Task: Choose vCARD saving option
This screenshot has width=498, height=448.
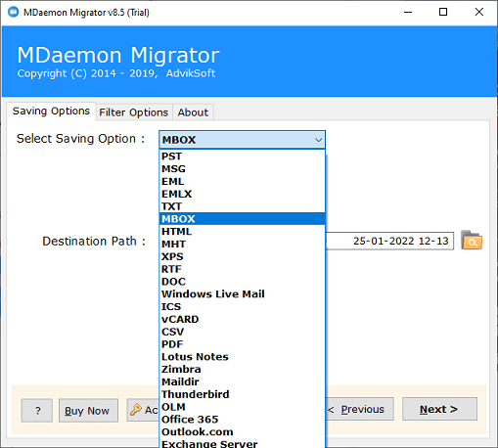Action: pos(242,319)
